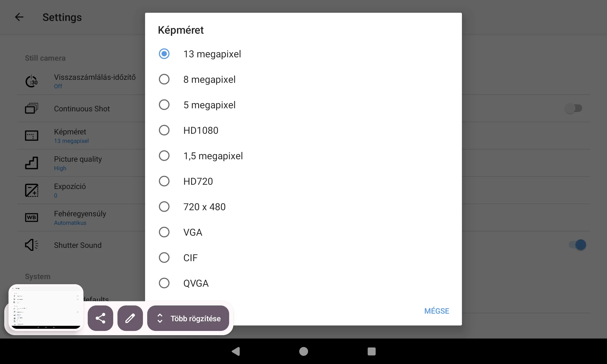Open the screenshot preview thumbnail
Image resolution: width=607 pixels, height=364 pixels.
46,307
